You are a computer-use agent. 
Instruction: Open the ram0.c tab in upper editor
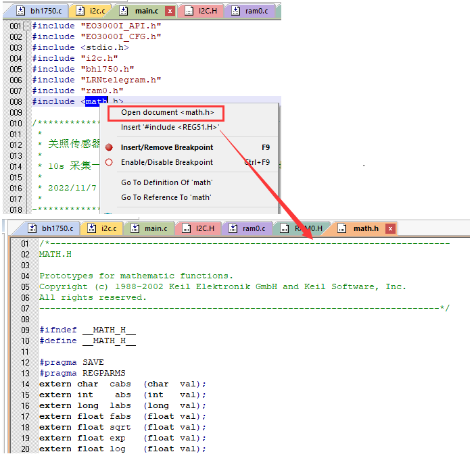pos(249,11)
